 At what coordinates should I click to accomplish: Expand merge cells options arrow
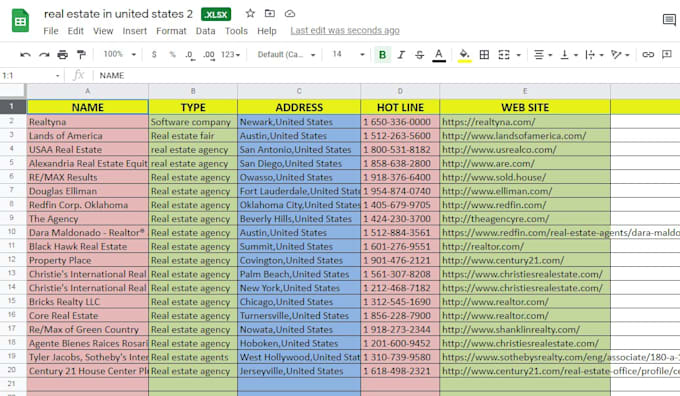(518, 55)
